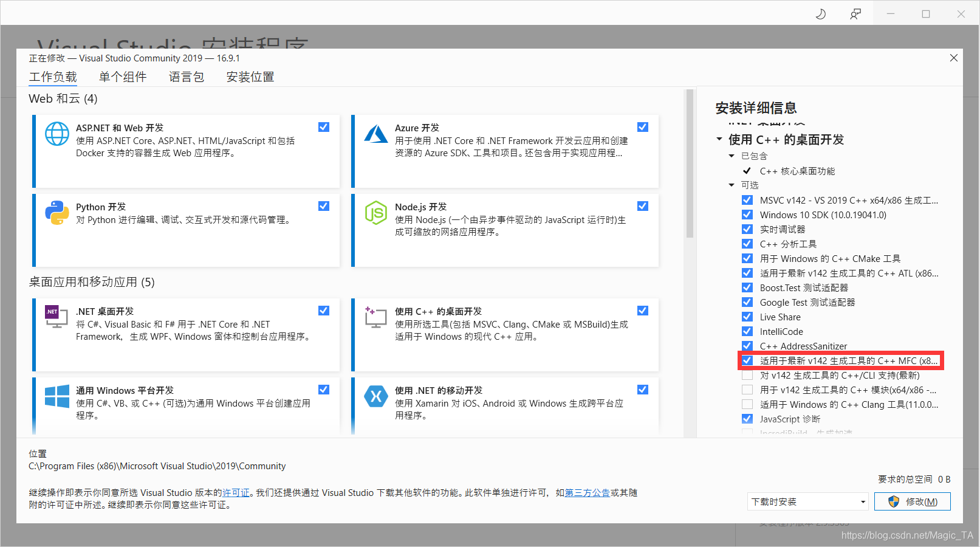Uncheck Azure development workload
Viewport: 980px width, 547px height.
643,127
